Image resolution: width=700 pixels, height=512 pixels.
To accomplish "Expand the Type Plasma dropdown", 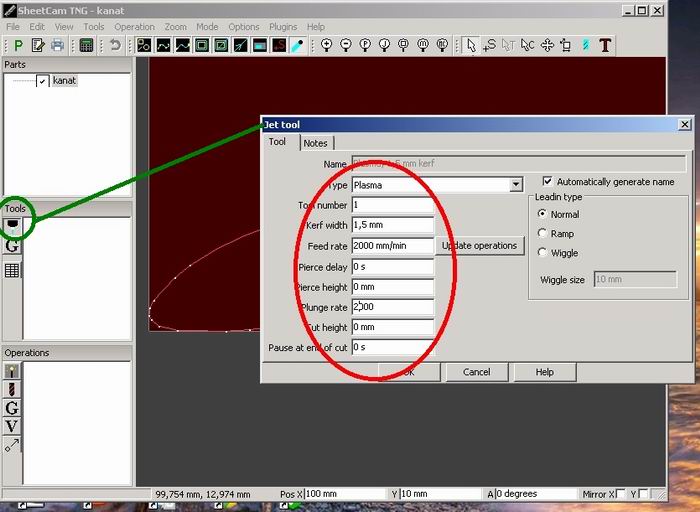I will pos(516,184).
